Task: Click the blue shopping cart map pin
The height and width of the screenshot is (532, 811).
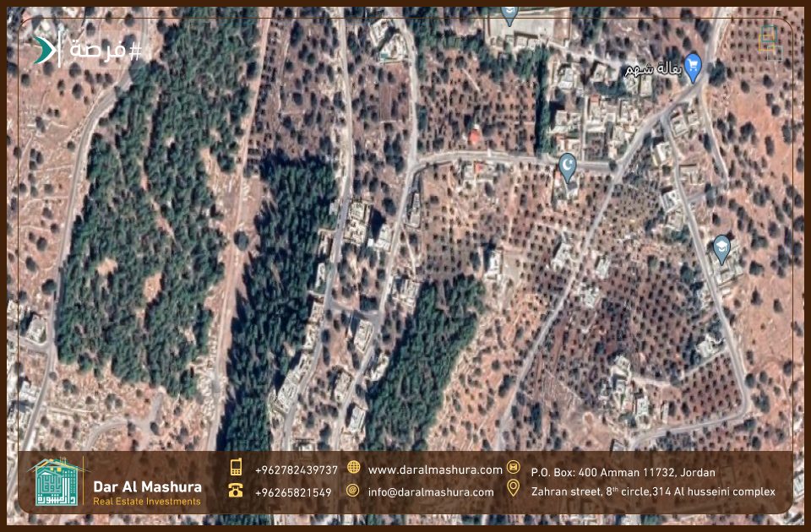Action: [693, 66]
